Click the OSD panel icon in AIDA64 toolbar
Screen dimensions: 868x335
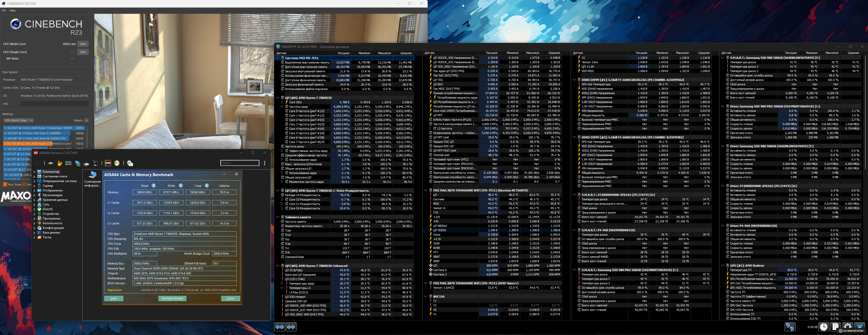108,163
